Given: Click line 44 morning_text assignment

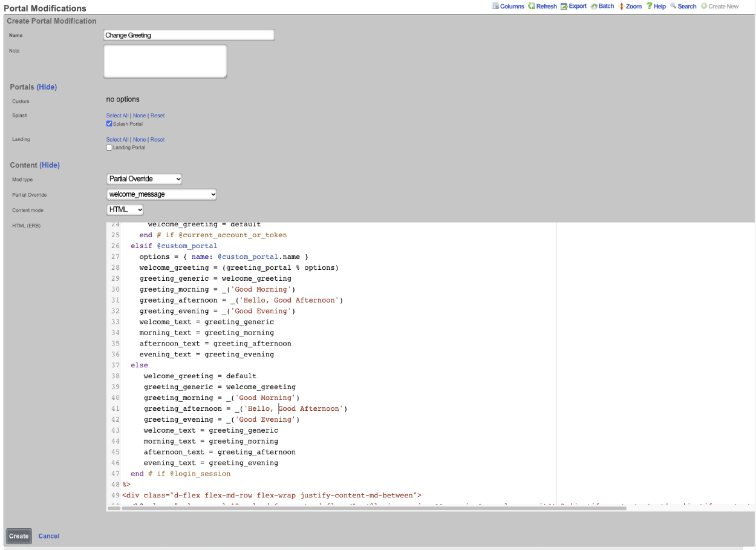Looking at the screenshot, I should (x=210, y=441).
